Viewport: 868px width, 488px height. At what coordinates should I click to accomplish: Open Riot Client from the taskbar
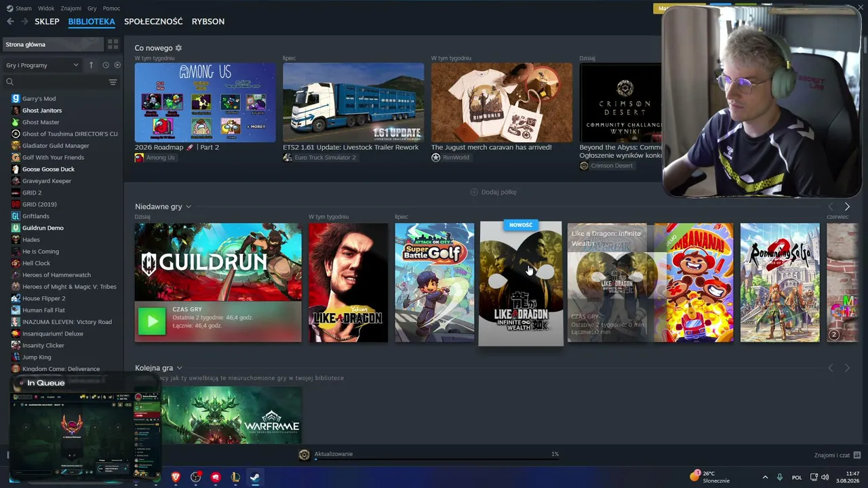pos(216,477)
